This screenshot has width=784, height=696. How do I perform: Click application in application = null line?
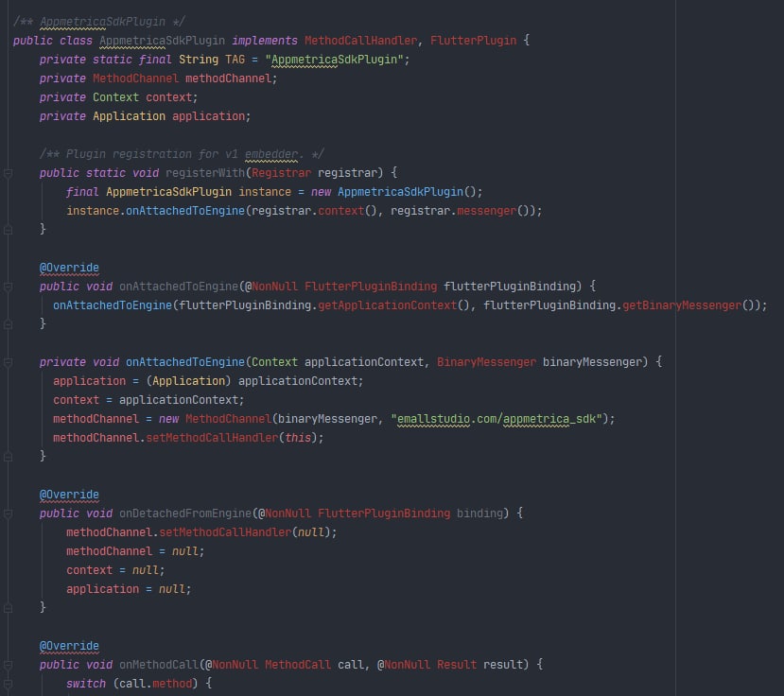pos(102,589)
